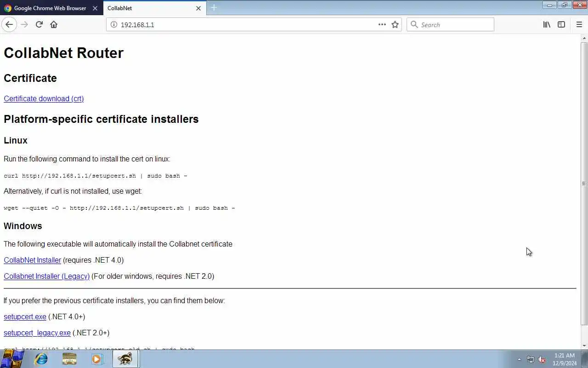Image resolution: width=588 pixels, height=368 pixels.
Task: Click the scrollbar up arrow
Action: click(x=584, y=37)
